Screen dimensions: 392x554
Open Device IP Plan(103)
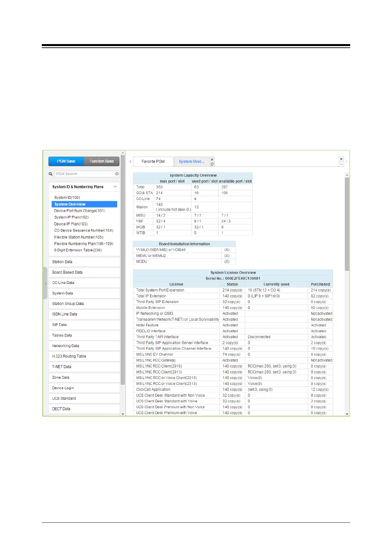click(71, 224)
